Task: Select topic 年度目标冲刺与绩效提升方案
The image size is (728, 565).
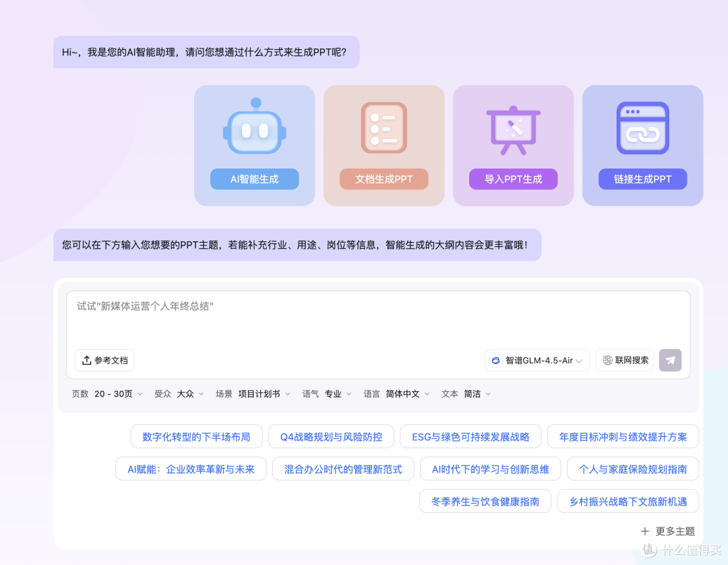Action: tap(623, 436)
